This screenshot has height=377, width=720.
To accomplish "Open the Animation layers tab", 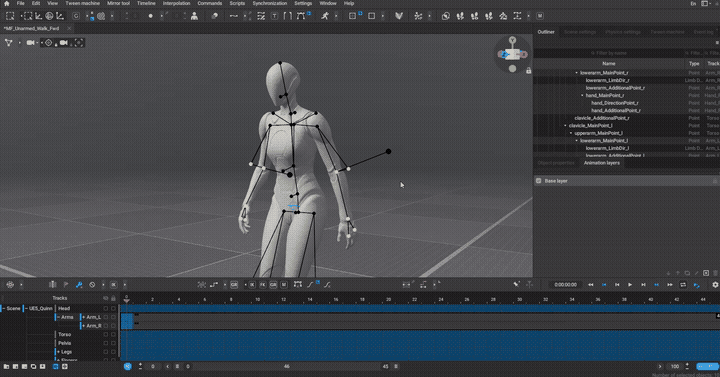I will coord(602,163).
